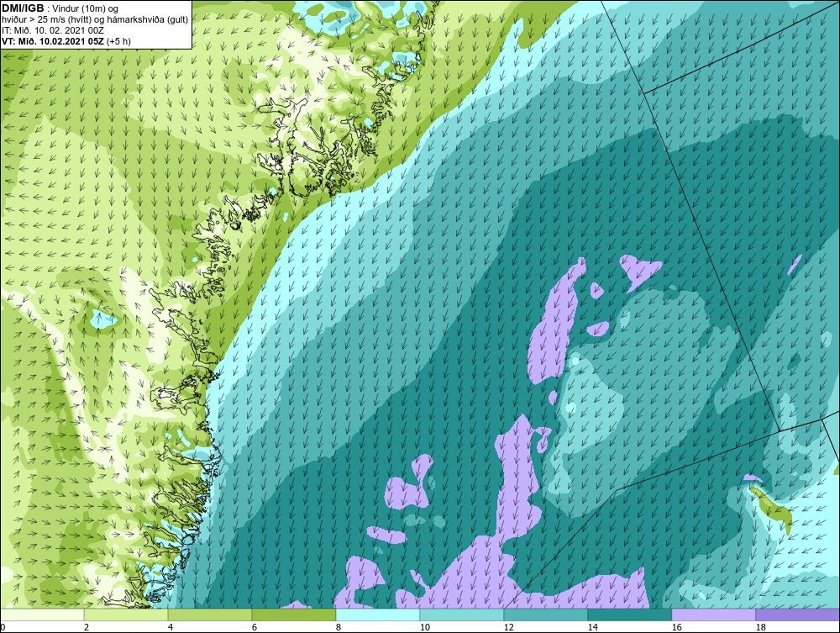Click the legend scale label "4"
The image size is (840, 633).
(x=171, y=627)
